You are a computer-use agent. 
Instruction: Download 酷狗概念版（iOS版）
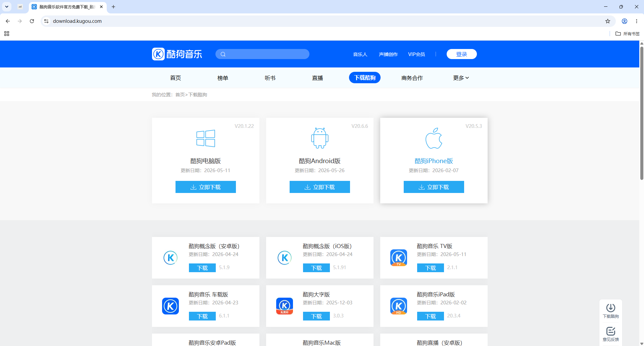tap(316, 268)
